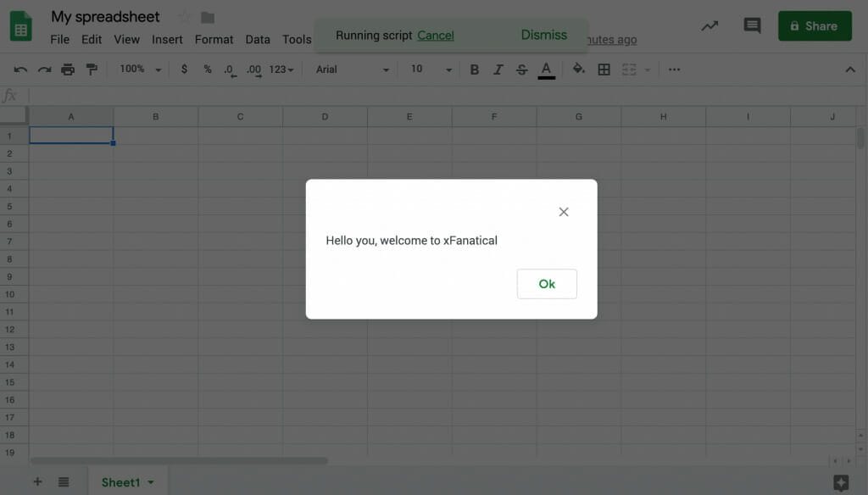Click the Hello you welcome message text
Screen dimensions: 868x495
[x=411, y=241]
